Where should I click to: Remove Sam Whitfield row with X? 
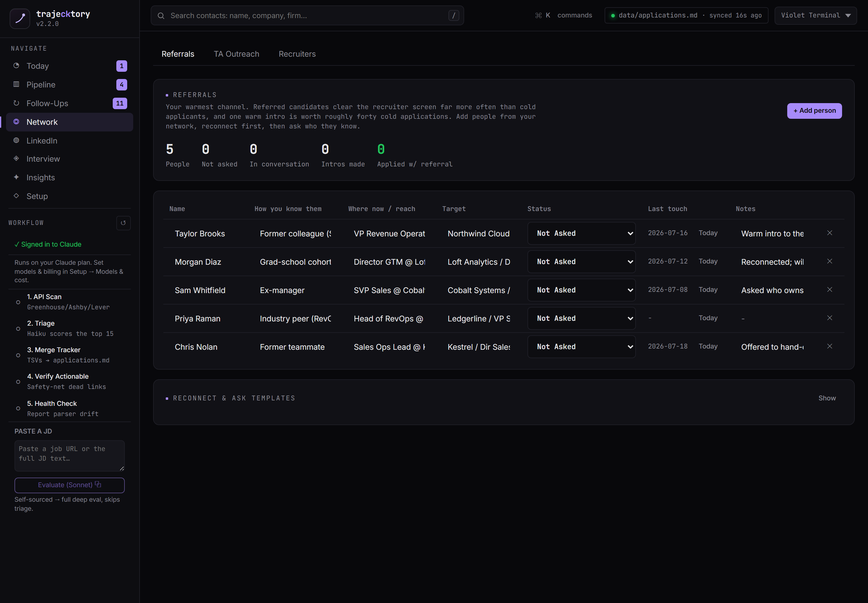point(829,289)
